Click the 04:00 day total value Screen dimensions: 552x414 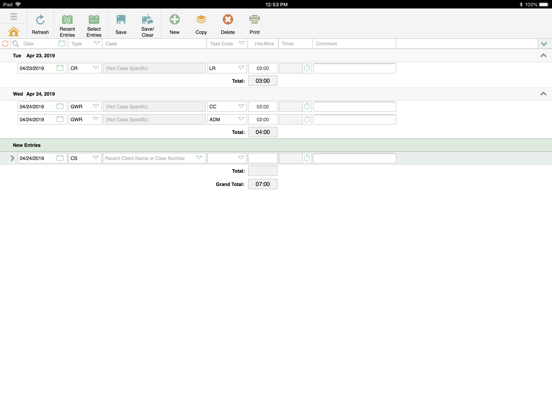pyautogui.click(x=263, y=132)
